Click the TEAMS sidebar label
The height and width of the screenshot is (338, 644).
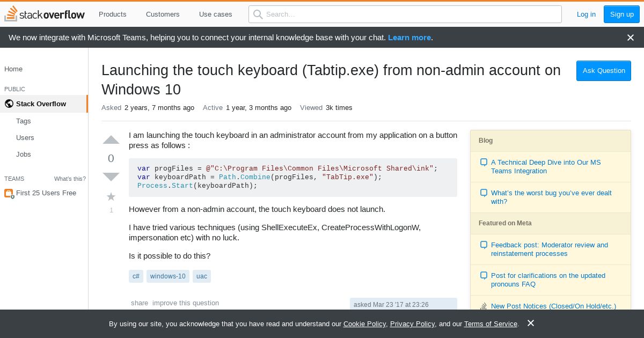14,179
